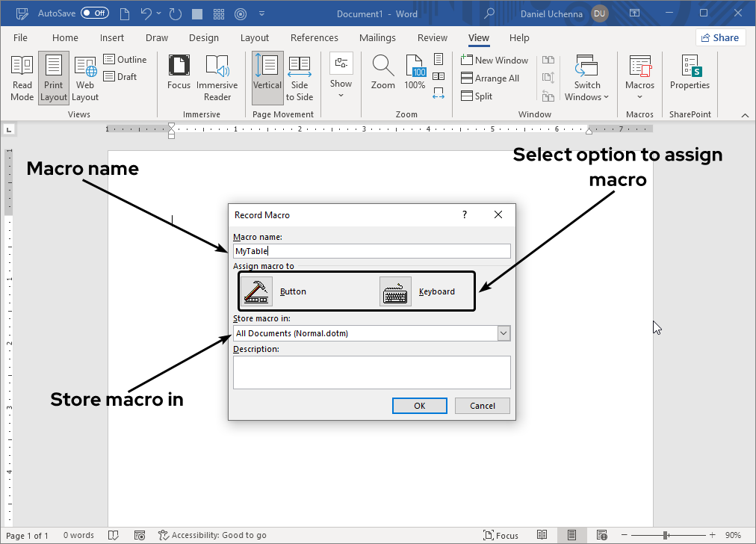Screen dimensions: 756x544
Task: Open the Mailings ribbon tab
Action: 377,37
